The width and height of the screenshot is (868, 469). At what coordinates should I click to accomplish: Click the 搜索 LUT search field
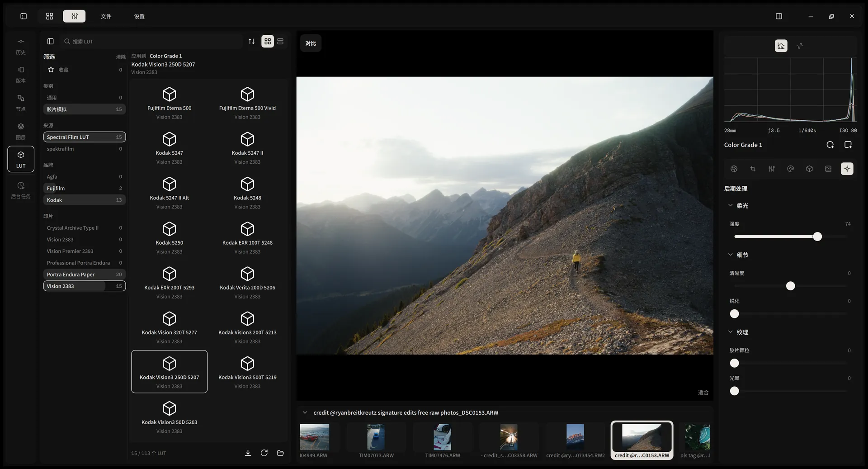tap(151, 41)
